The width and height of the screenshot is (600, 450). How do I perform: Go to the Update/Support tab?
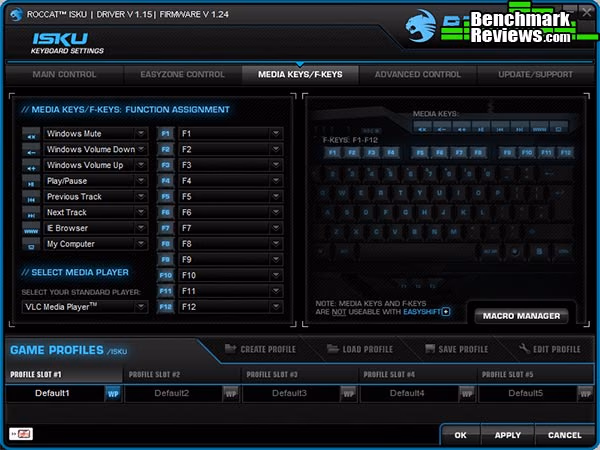[535, 75]
